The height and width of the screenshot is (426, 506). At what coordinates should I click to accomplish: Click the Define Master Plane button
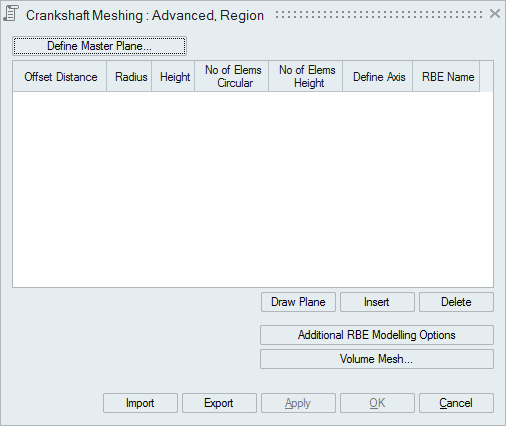[x=99, y=46]
